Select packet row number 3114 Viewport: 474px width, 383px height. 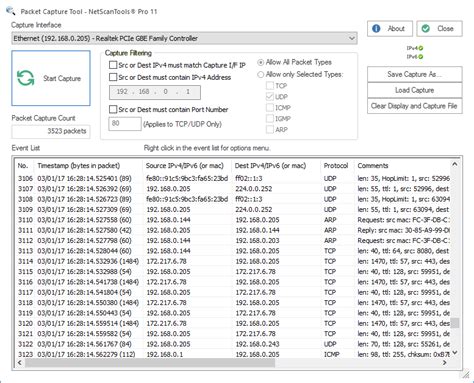233,261
